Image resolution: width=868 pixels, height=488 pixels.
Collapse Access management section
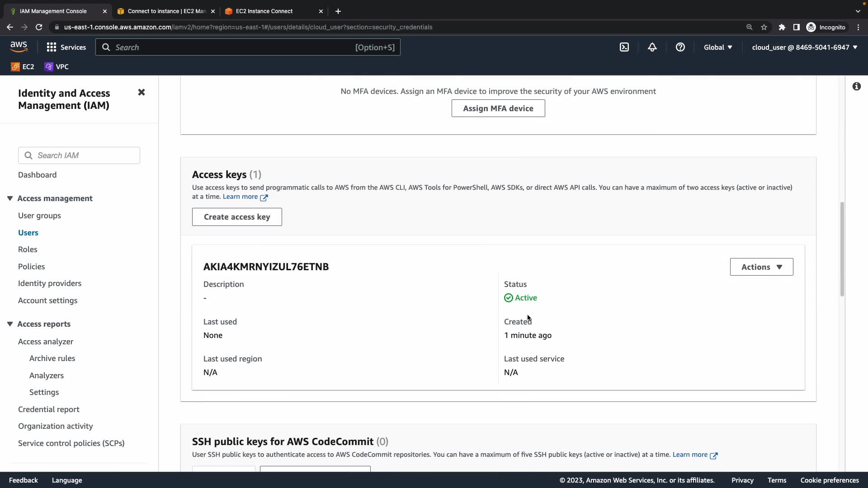point(10,198)
